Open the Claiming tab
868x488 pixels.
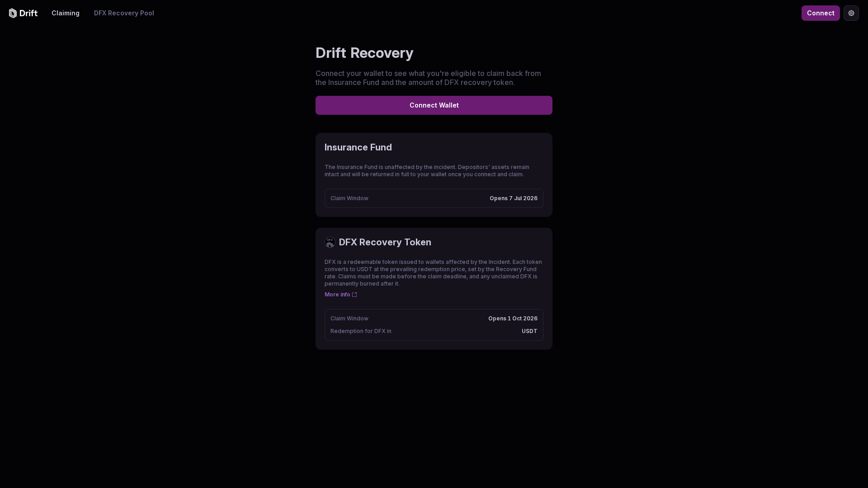point(66,13)
